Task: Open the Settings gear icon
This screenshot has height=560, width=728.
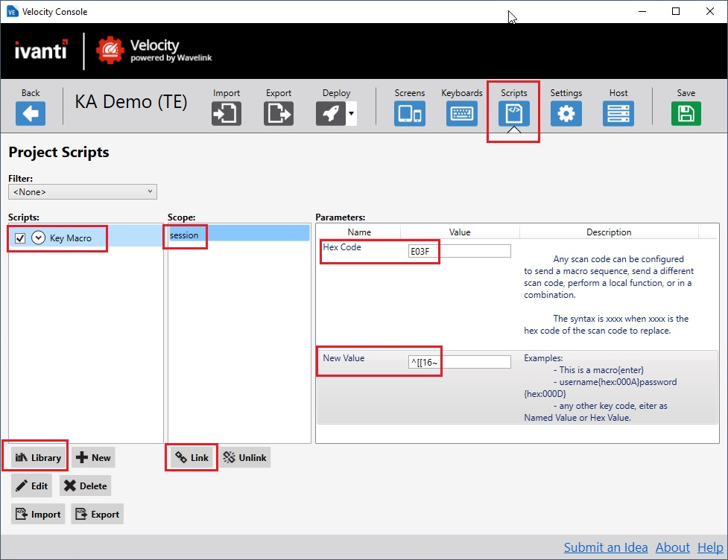Action: pos(566,113)
